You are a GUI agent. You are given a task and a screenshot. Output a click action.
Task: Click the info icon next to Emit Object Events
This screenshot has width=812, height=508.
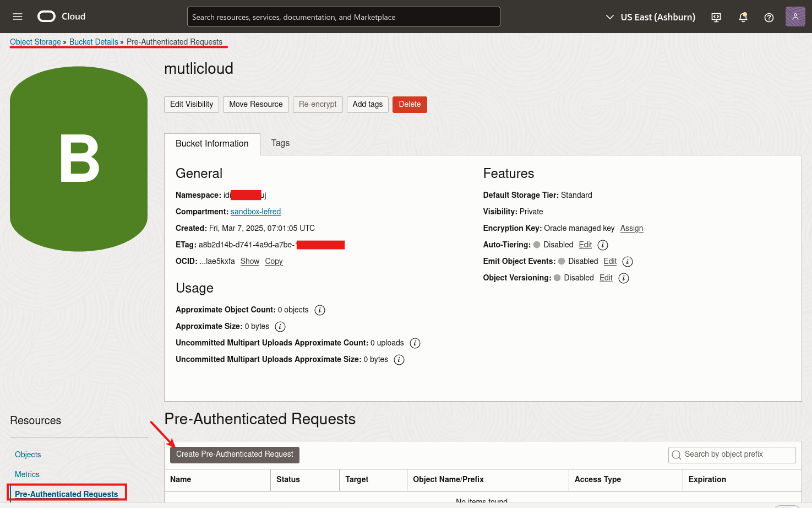pyautogui.click(x=628, y=262)
